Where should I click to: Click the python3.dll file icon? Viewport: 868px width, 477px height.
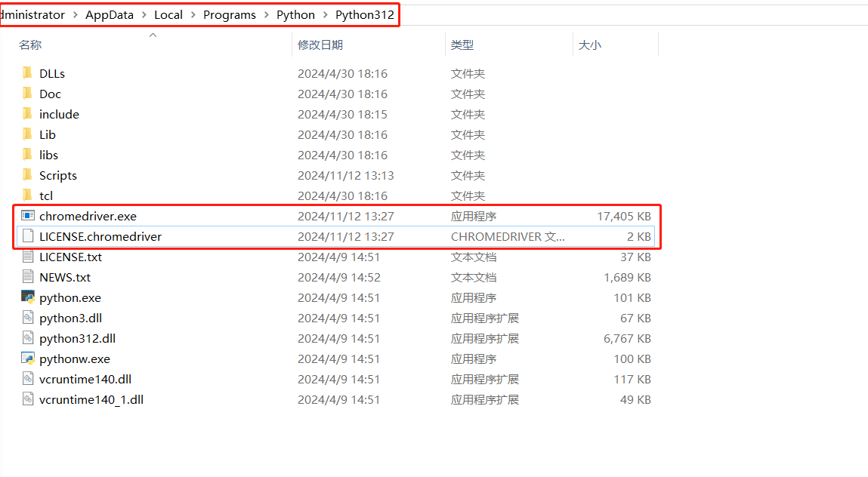28,318
